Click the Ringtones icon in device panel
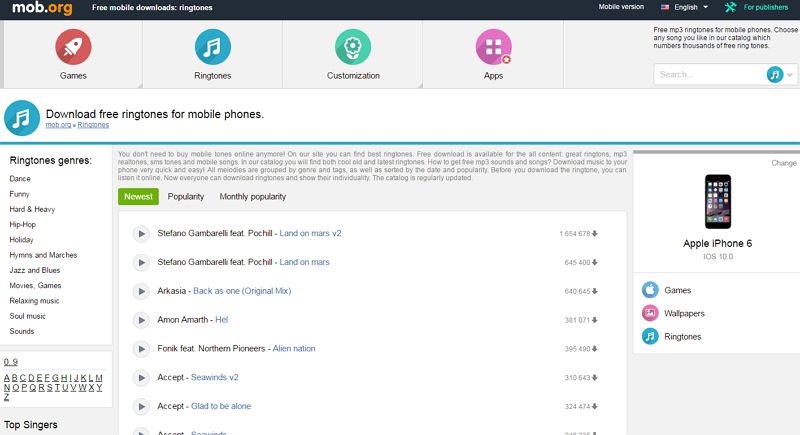800x435 pixels. 650,336
